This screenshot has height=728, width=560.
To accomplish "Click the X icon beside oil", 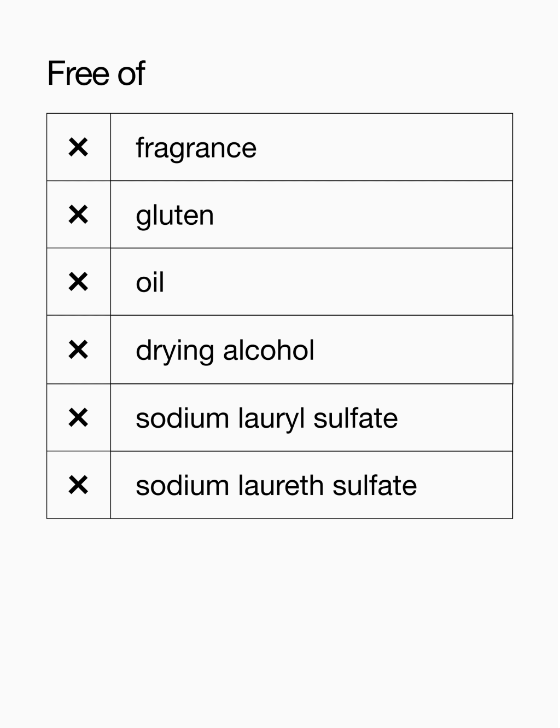I will click(78, 282).
